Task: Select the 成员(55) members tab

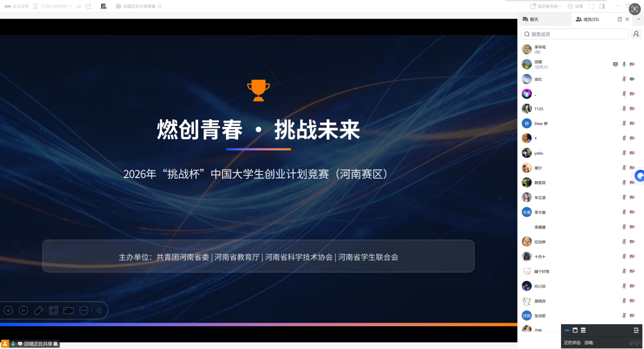Action: 587,19
